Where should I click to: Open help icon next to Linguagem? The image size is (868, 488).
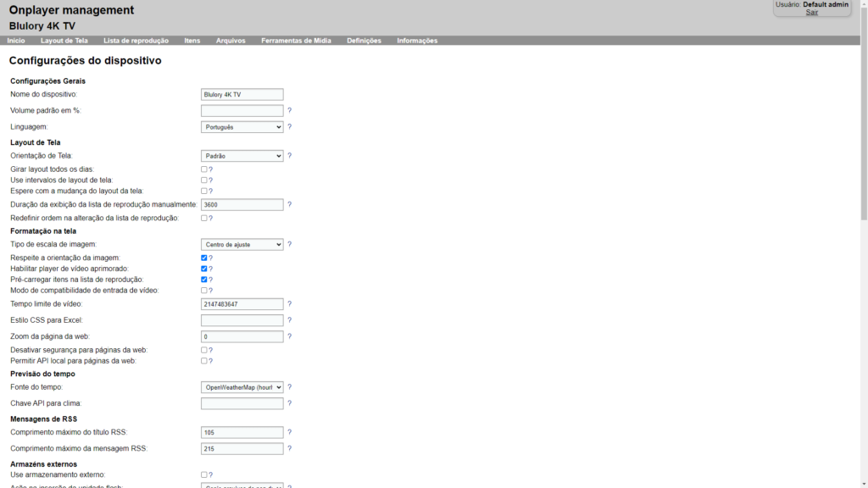(x=290, y=127)
